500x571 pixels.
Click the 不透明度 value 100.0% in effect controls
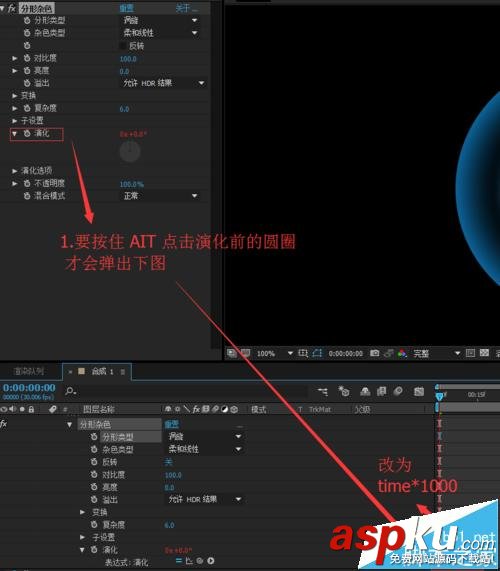[x=132, y=184]
